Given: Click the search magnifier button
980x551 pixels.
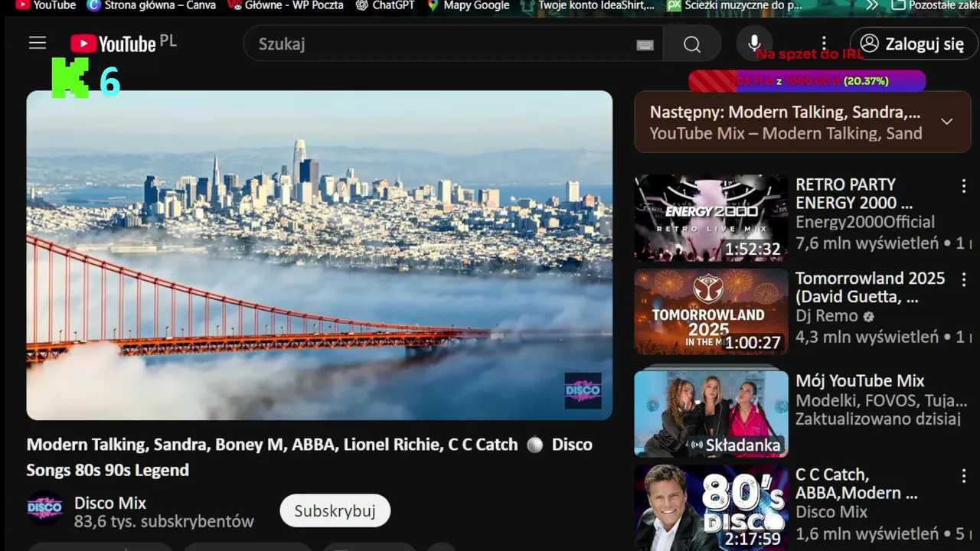Looking at the screenshot, I should point(692,44).
